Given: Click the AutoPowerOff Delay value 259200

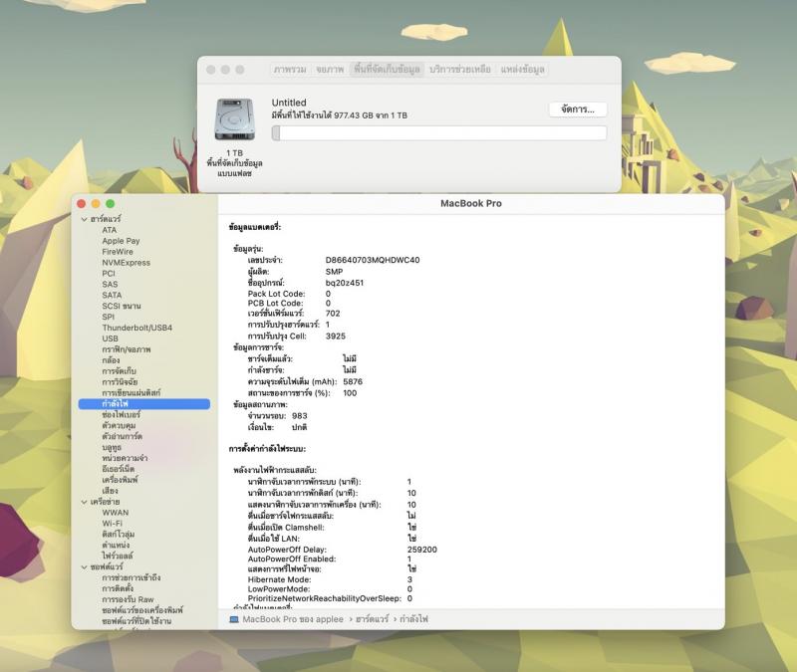Looking at the screenshot, I should (x=421, y=550).
